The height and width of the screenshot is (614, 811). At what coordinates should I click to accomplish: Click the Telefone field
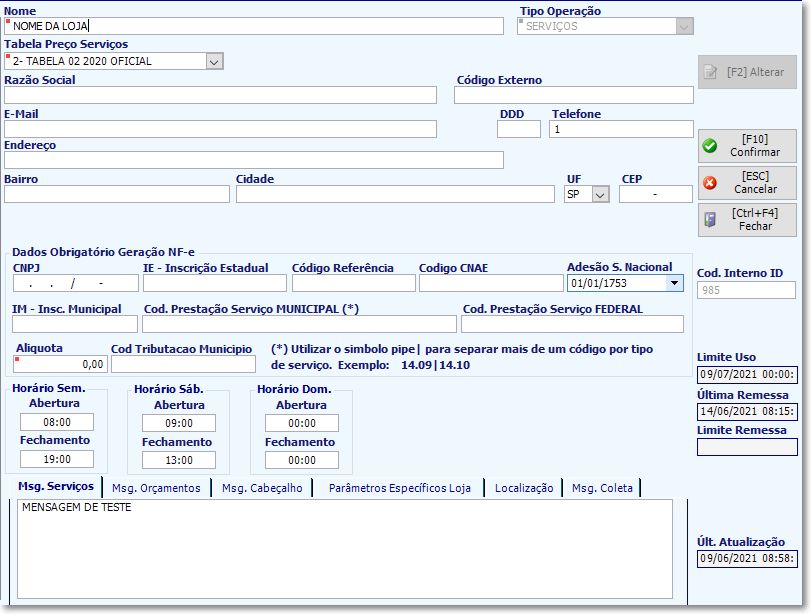pos(621,129)
